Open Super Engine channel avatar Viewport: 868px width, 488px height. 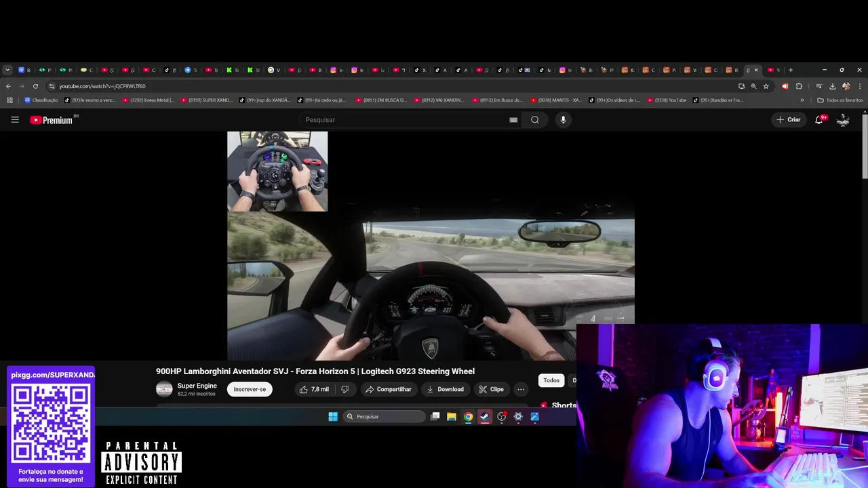pyautogui.click(x=164, y=389)
